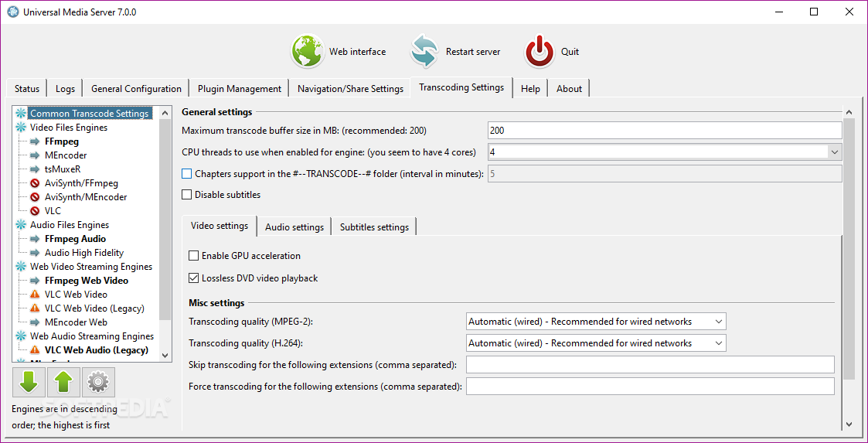The image size is (868, 443).
Task: Select the Audio High Fidelity label
Action: click(x=84, y=253)
